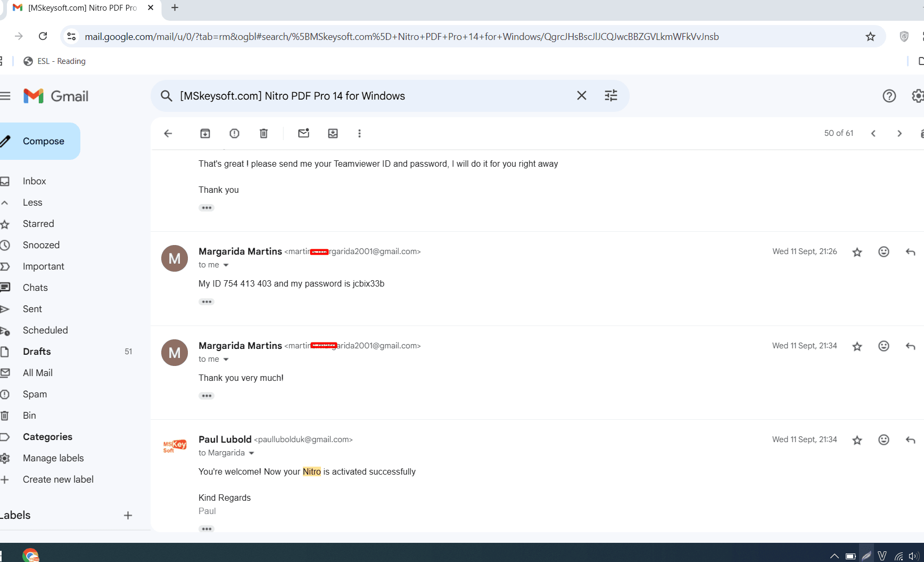
Task: Show search options filter
Action: point(610,96)
